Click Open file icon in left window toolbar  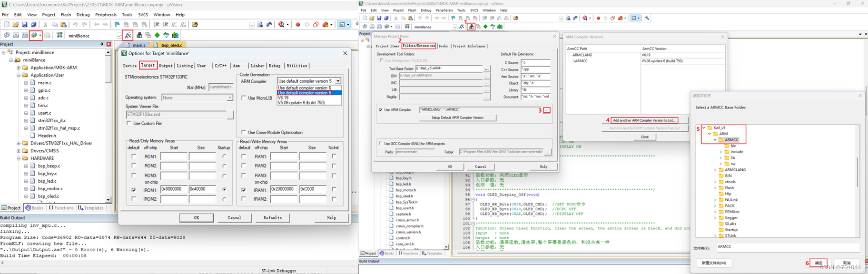coord(16,24)
